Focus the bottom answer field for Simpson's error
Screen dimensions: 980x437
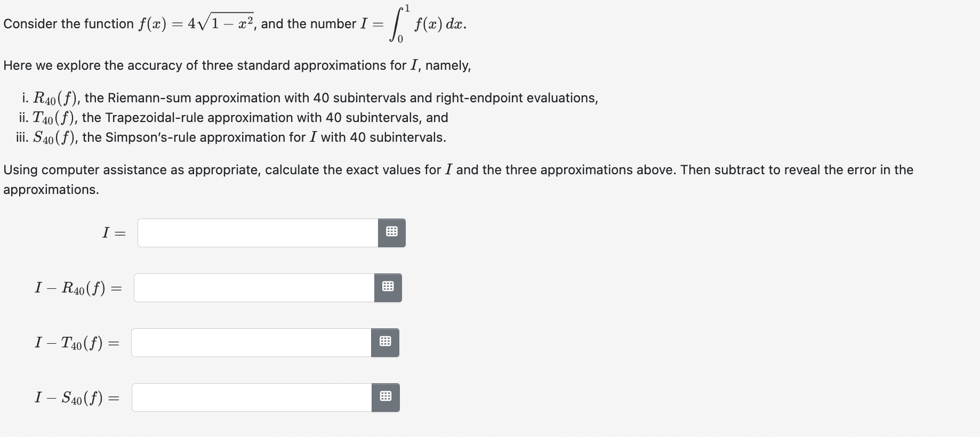(x=251, y=397)
